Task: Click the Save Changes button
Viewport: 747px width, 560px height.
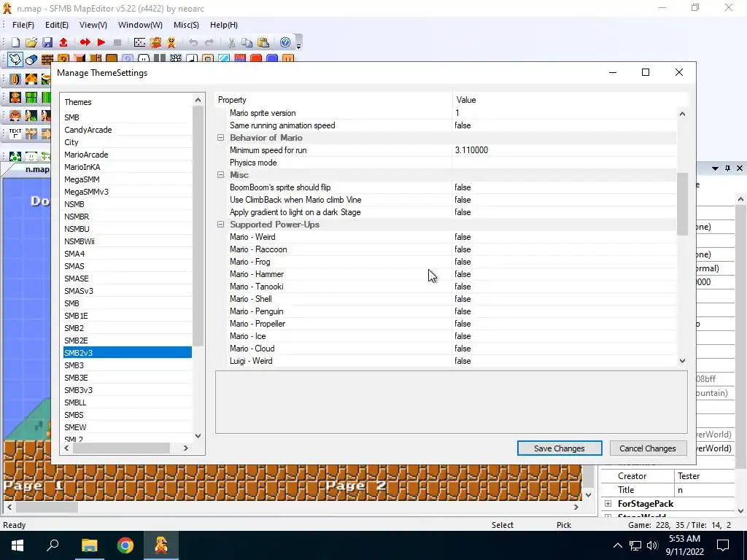Action: 560,448
